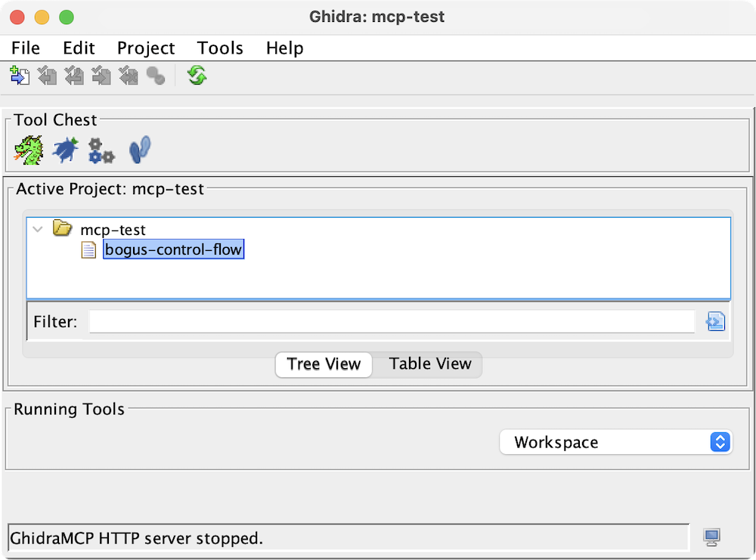Launch CodeBrowser dragon tool
This screenshot has width=756, height=560.
tap(29, 150)
